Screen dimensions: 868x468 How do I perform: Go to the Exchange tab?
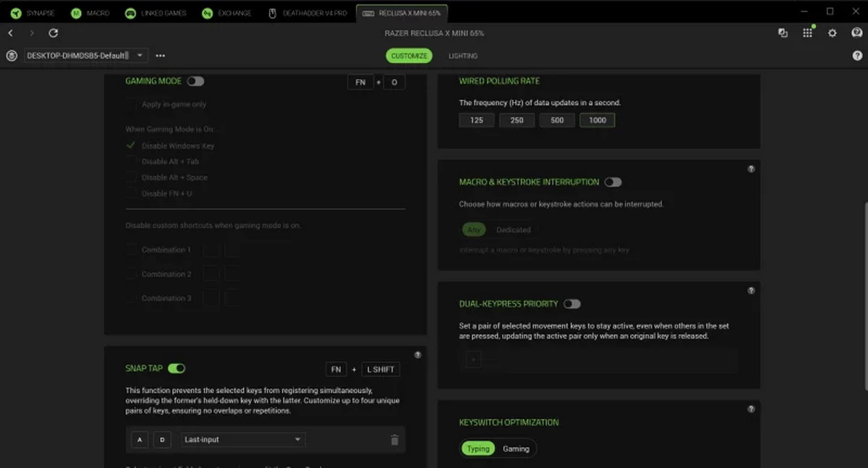pyautogui.click(x=227, y=13)
